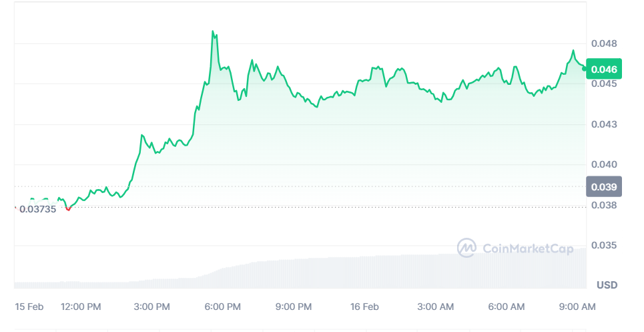644x332 pixels.
Task: Select the 16 Feb date axis label
Action: click(x=364, y=307)
